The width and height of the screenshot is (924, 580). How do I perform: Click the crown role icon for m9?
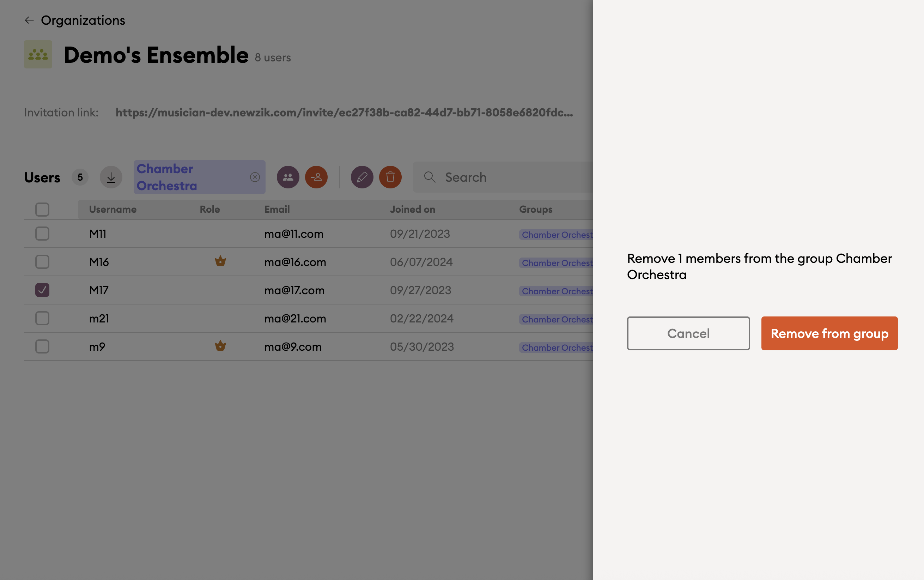220,346
